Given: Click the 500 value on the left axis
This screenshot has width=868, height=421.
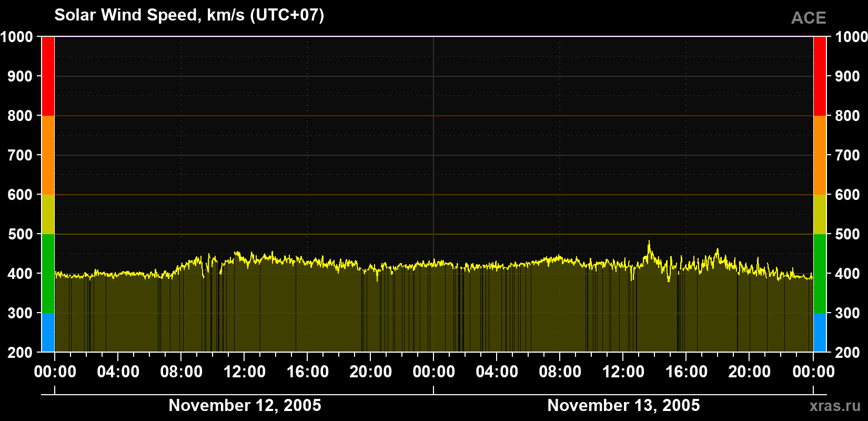Looking at the screenshot, I should point(21,234).
